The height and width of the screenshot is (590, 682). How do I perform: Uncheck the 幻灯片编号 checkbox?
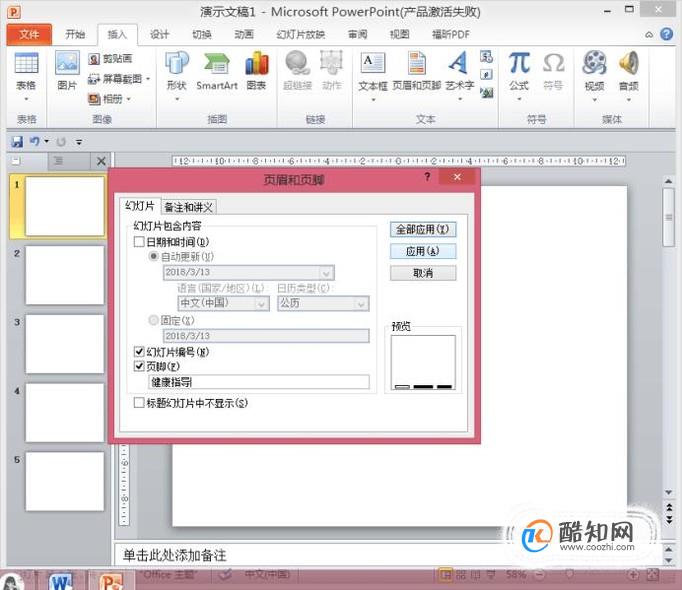point(139,352)
